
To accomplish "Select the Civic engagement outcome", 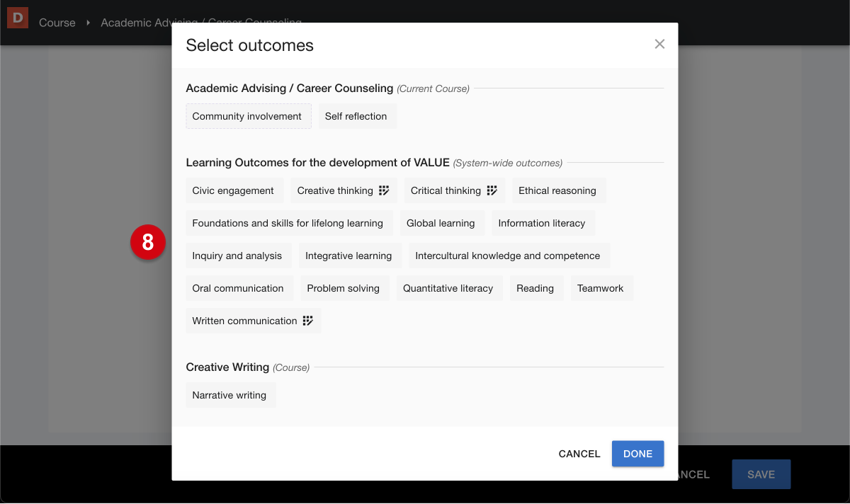I will [x=233, y=190].
